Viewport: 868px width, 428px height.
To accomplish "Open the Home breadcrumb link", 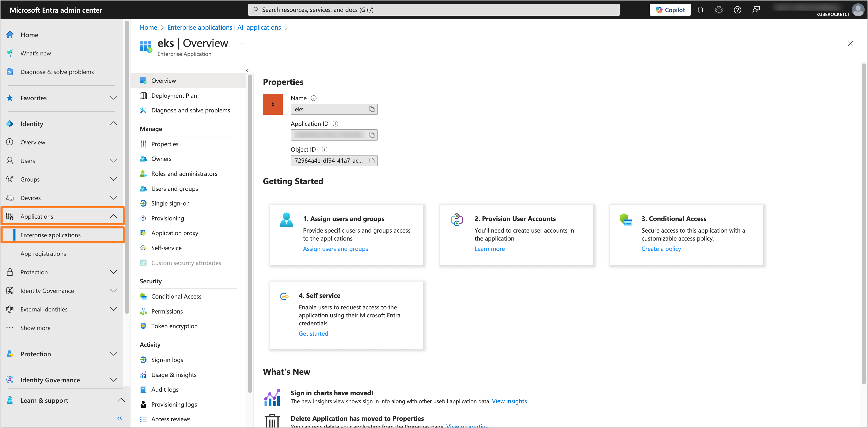I will 148,27.
